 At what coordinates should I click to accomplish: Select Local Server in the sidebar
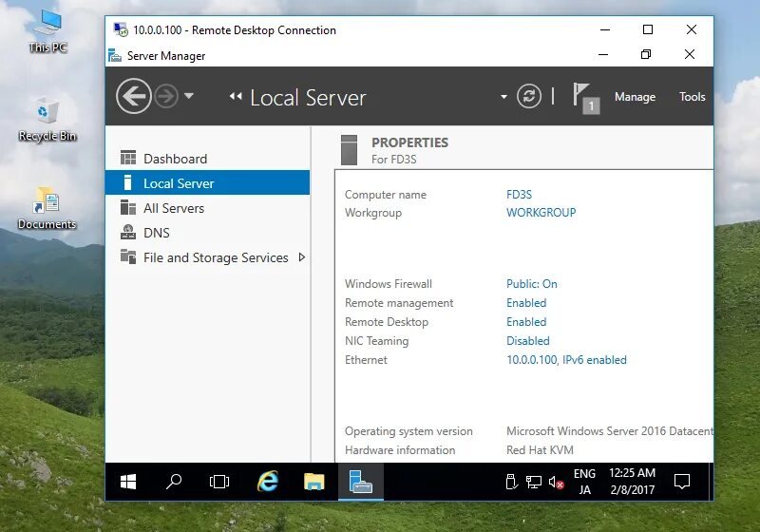[x=207, y=182]
